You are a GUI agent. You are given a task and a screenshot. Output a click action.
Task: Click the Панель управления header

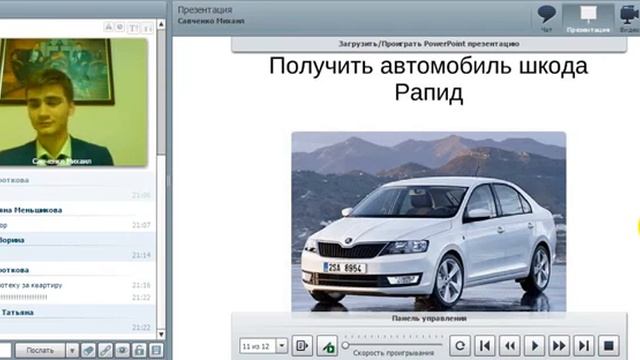point(429,318)
